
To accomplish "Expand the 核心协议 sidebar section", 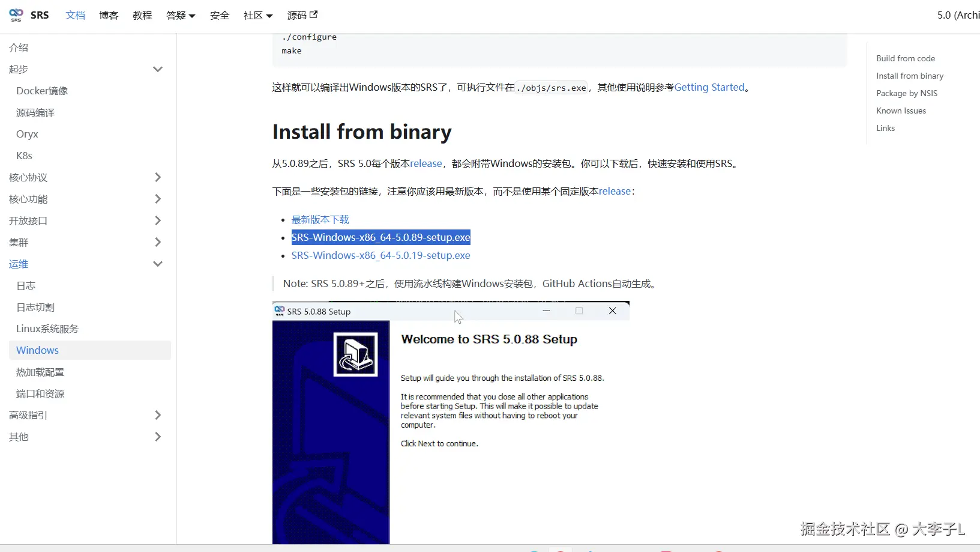I will (x=158, y=177).
